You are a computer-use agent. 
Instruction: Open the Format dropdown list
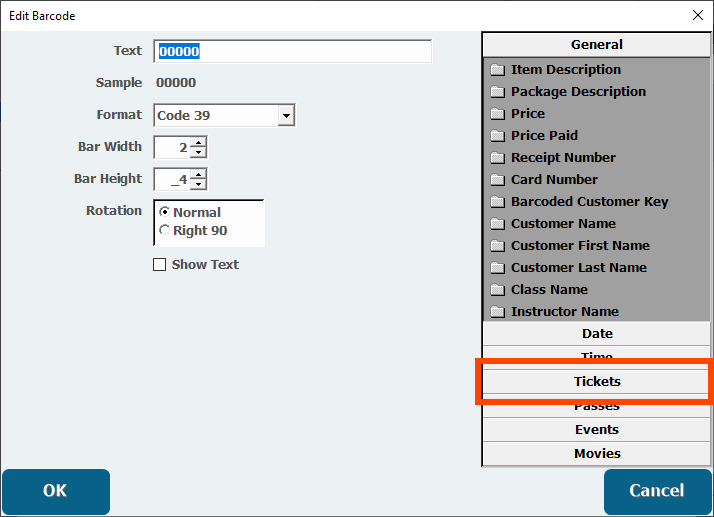point(286,116)
